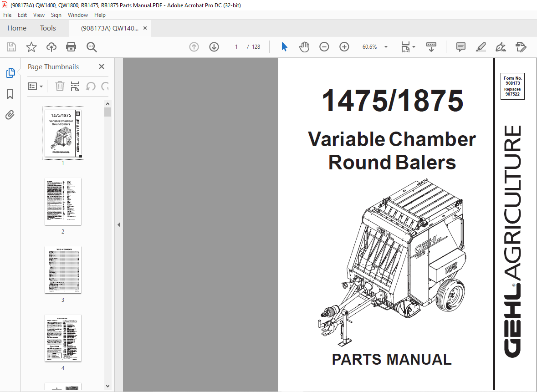The height and width of the screenshot is (392, 537).
Task: Click the Save file icon
Action: pyautogui.click(x=11, y=47)
